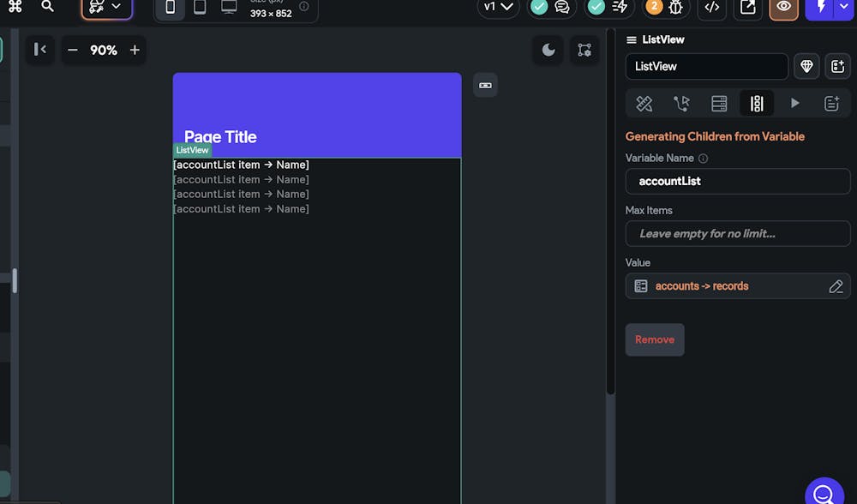Viewport: 857px width, 504px height.
Task: Toggle dark mode moon icon
Action: pyautogui.click(x=548, y=51)
